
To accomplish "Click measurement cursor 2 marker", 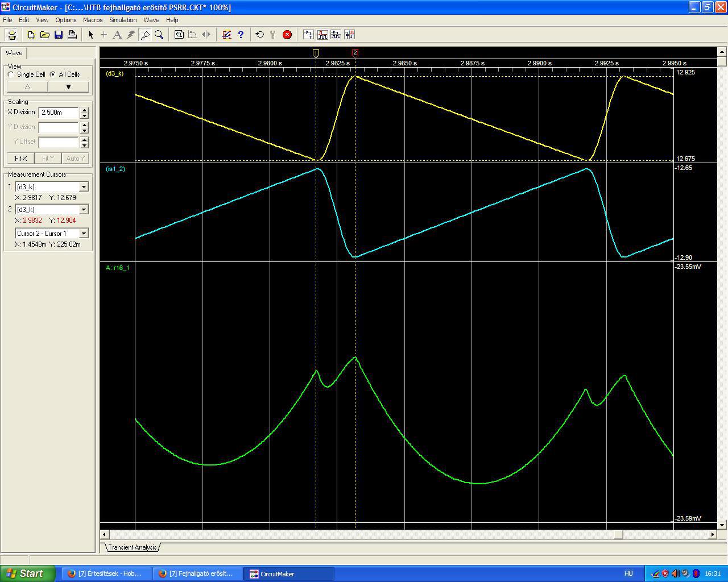I will pos(355,53).
